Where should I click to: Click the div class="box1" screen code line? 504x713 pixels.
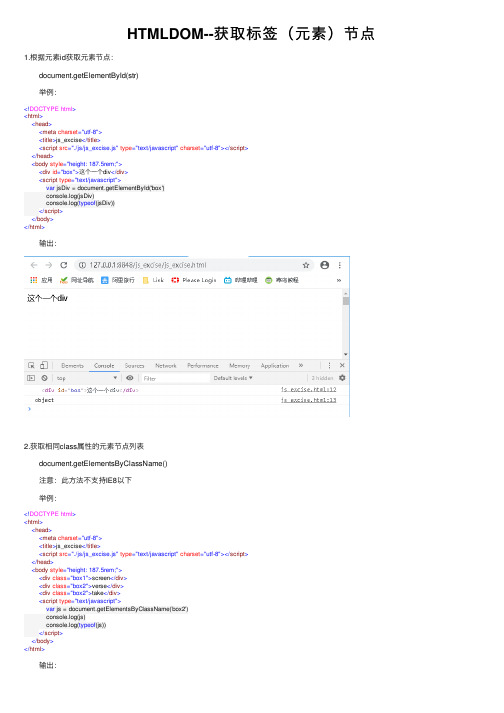pyautogui.click(x=83, y=578)
